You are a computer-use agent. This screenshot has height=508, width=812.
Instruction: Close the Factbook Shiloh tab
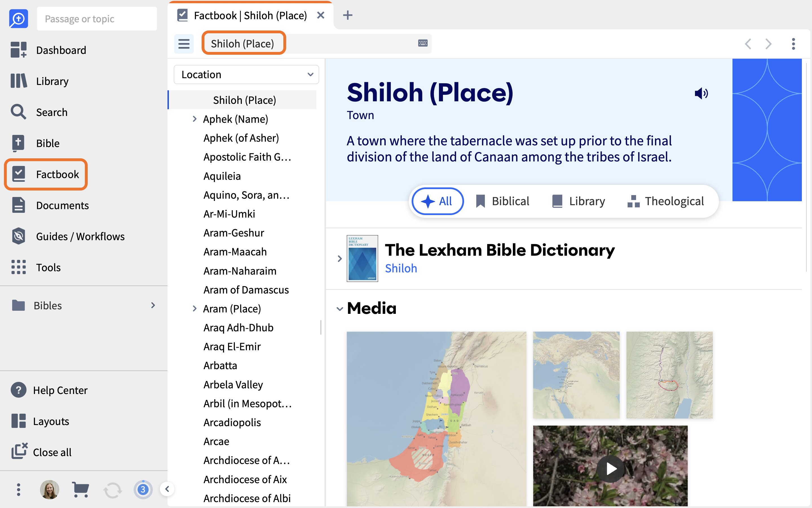(321, 15)
